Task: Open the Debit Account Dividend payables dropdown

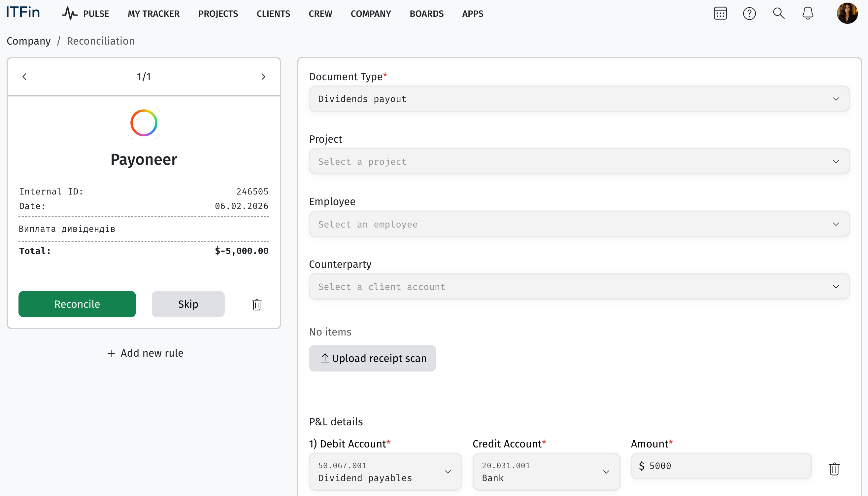Action: tap(385, 472)
